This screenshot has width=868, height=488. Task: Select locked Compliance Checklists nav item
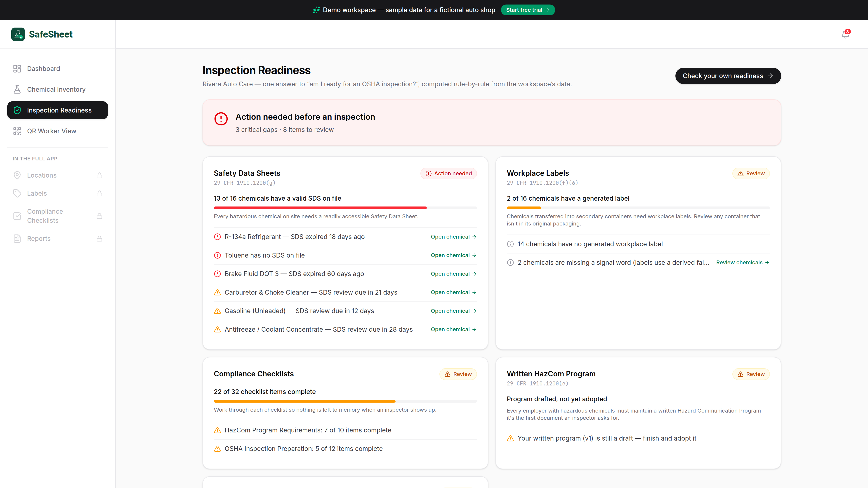click(58, 216)
